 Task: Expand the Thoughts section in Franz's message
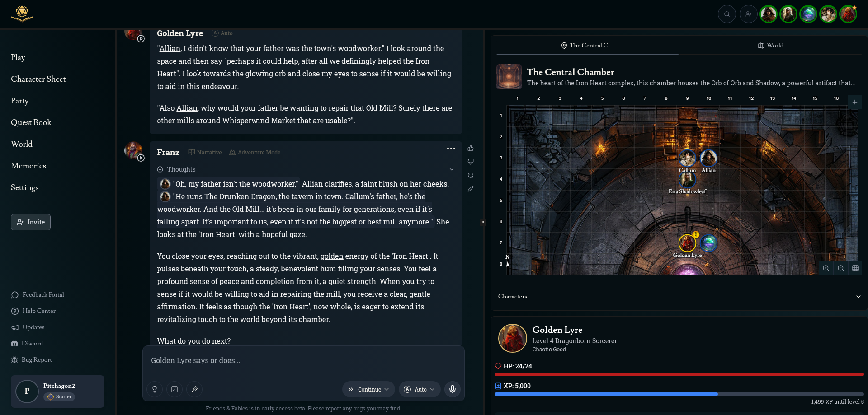click(x=451, y=169)
